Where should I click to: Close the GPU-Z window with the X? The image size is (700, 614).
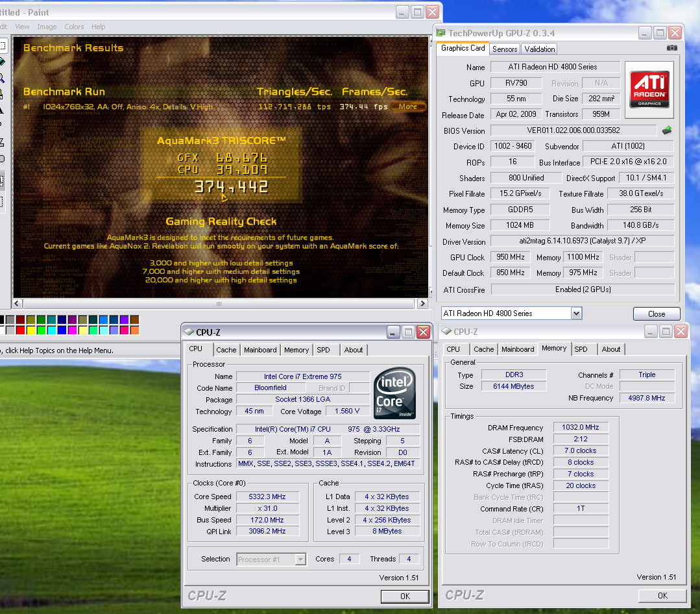pos(675,32)
